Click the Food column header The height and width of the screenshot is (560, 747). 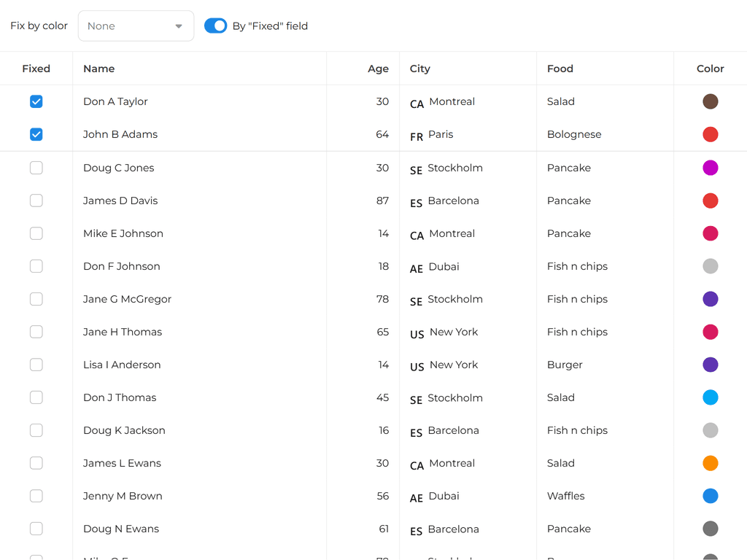(560, 69)
